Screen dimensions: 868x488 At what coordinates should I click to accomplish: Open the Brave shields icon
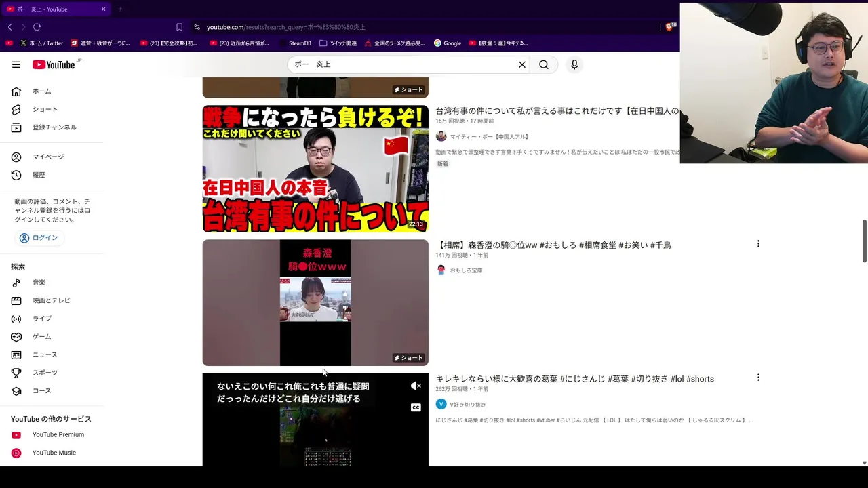pos(671,26)
